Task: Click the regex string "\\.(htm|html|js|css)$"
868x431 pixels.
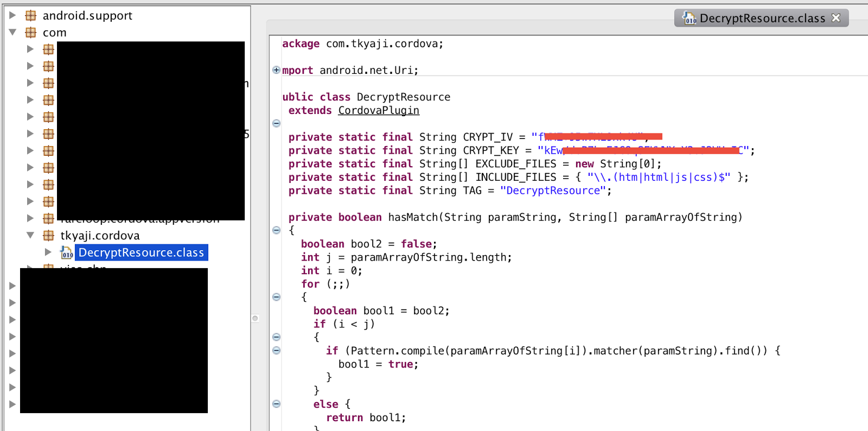Action: (x=659, y=177)
